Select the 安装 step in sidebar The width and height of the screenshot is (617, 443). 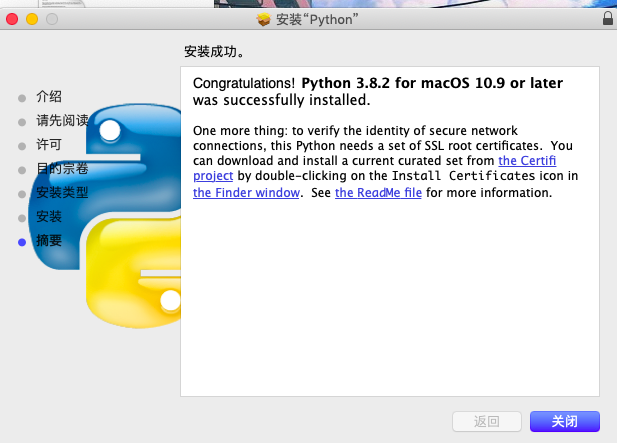coord(49,216)
